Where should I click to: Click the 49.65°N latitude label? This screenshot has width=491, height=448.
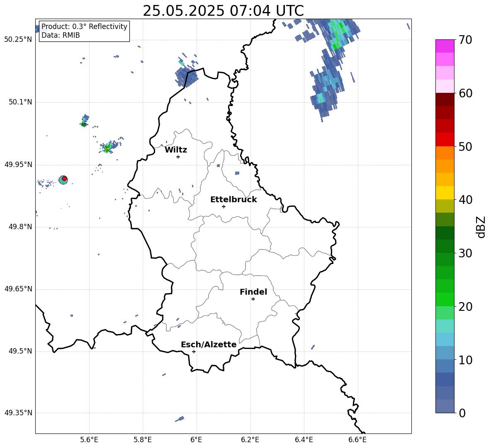click(18, 289)
